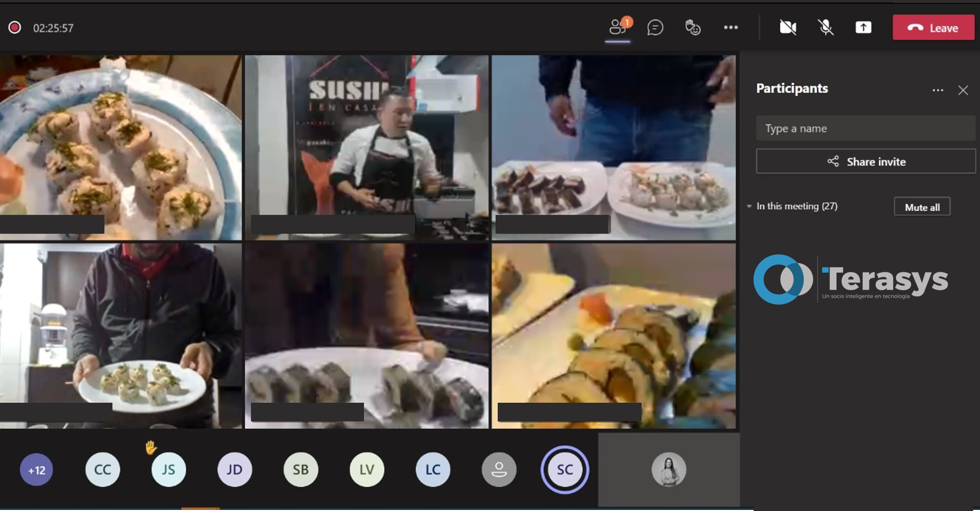This screenshot has width=980, height=511.
Task: Click the recording indicator icon
Action: click(15, 28)
